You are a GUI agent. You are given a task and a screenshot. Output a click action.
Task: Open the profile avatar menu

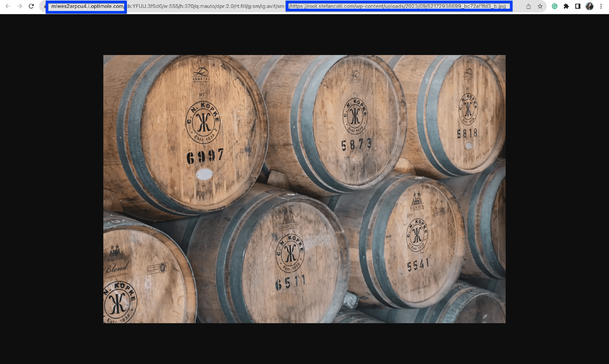pos(589,6)
